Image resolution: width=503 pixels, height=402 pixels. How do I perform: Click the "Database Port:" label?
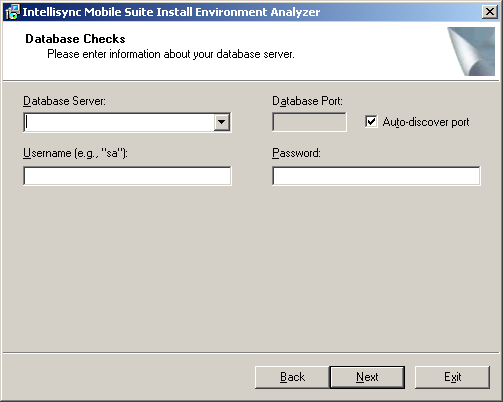(307, 101)
